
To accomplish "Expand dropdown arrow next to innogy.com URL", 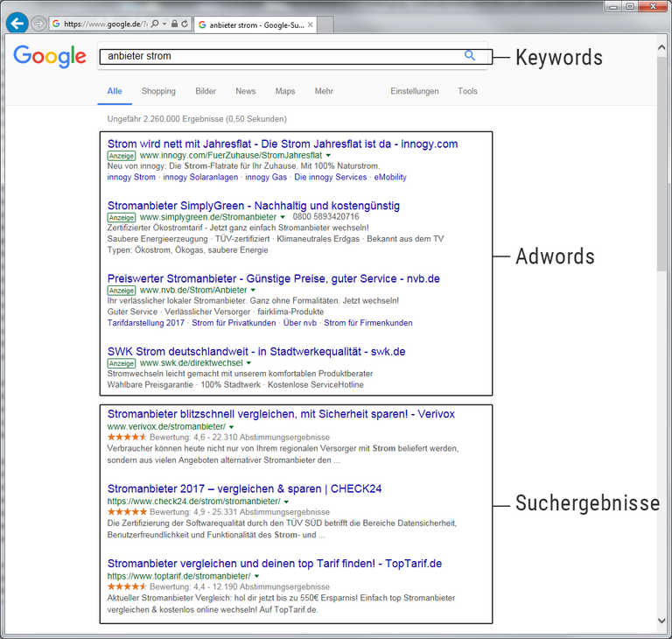I will click(328, 156).
